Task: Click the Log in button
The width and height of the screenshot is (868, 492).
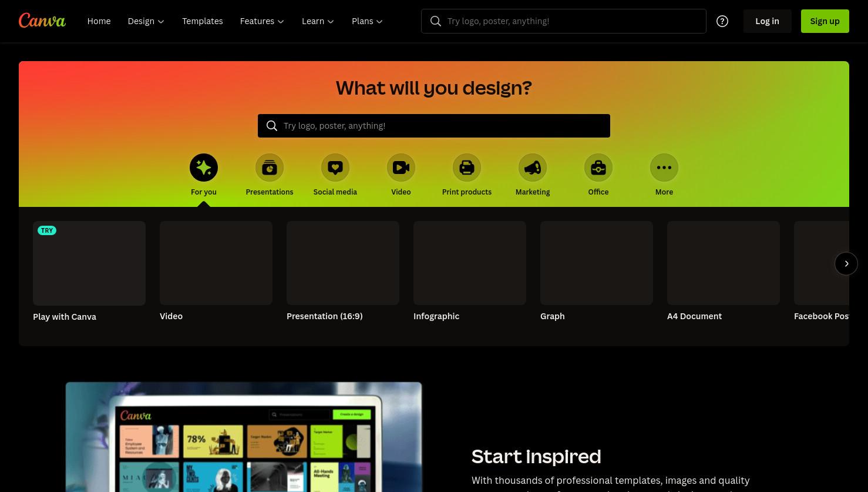Action: (767, 21)
